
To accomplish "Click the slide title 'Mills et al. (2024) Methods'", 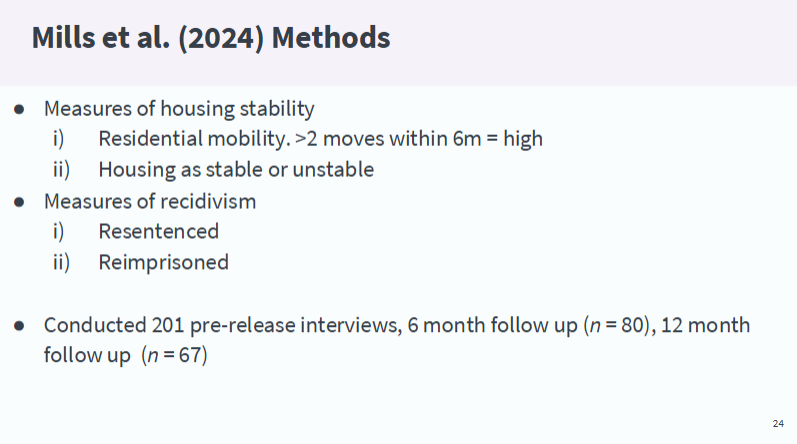I will pyautogui.click(x=210, y=39).
